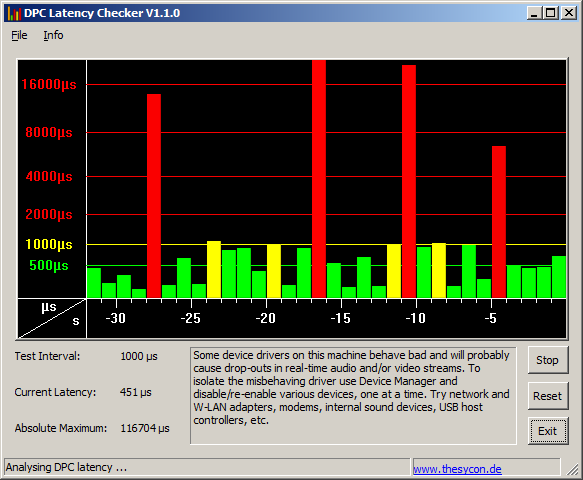Screen dimensions: 583x480
Task: Click the green 500µs axis label
Action: pos(49,265)
